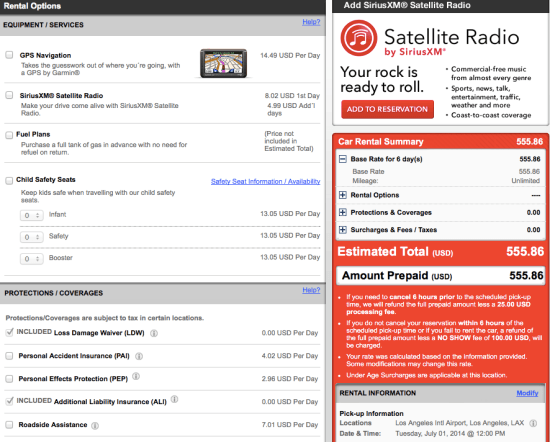
Task: Show Personal Effects Protection info icon
Action: (x=136, y=376)
